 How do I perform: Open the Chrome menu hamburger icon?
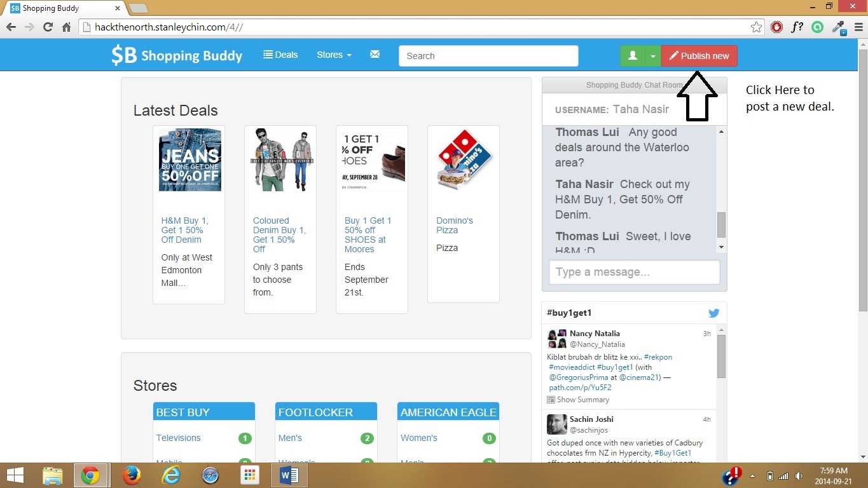click(x=858, y=27)
